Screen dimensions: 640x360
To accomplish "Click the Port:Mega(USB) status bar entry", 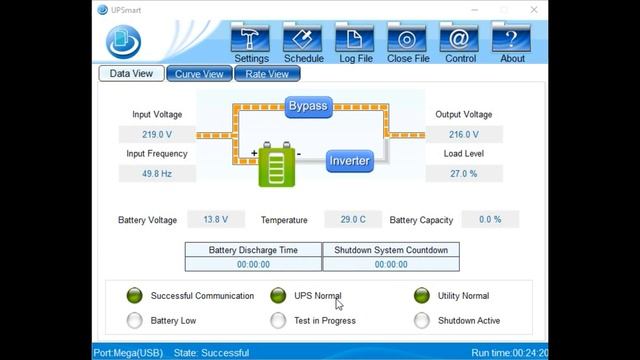I will (x=128, y=353).
